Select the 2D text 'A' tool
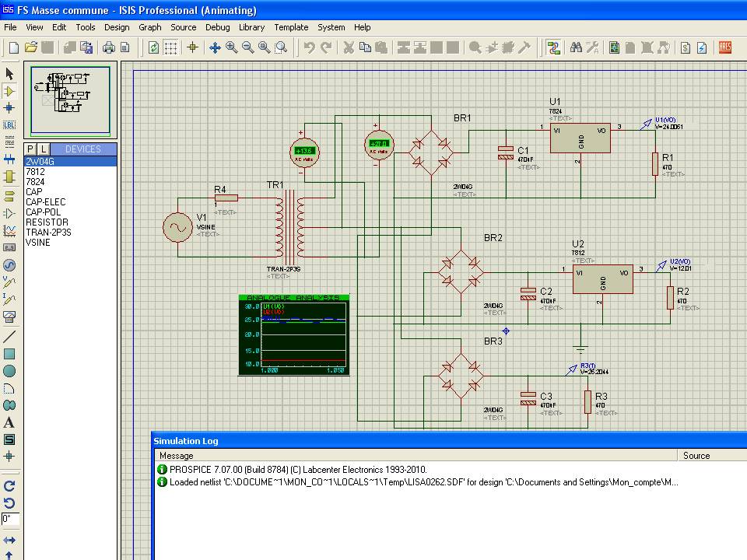Viewport: 747px width, 560px height. pos(9,422)
